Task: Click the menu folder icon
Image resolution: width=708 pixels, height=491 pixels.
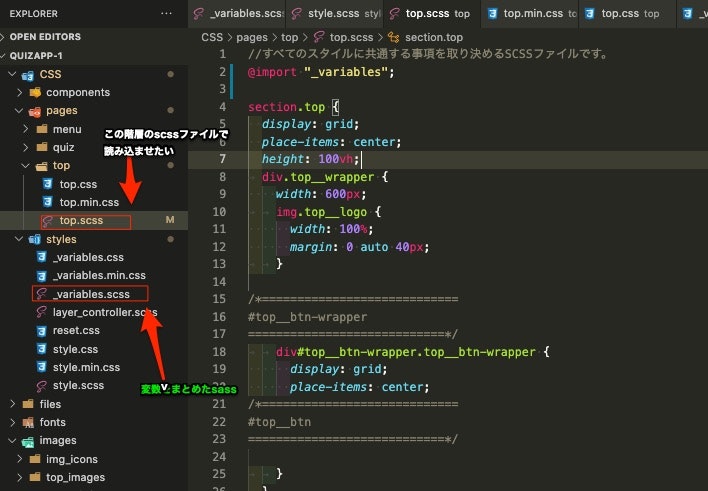Action: [x=42, y=129]
